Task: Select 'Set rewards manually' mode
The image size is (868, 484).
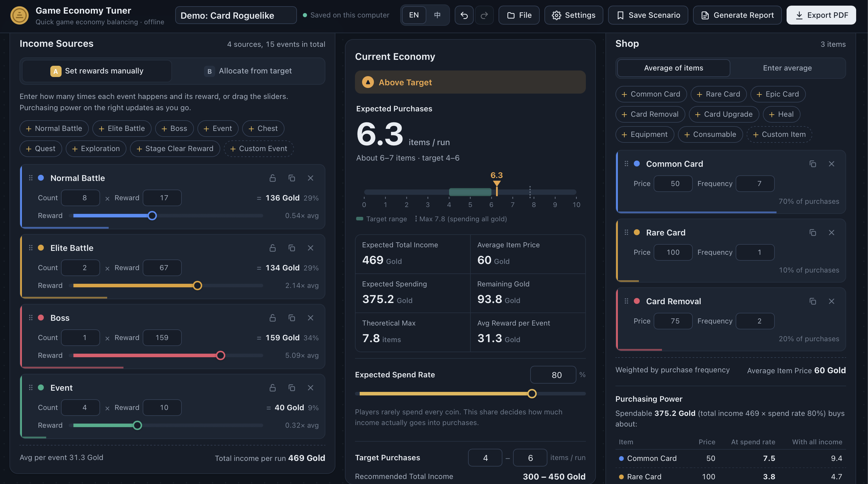Action: click(x=97, y=71)
